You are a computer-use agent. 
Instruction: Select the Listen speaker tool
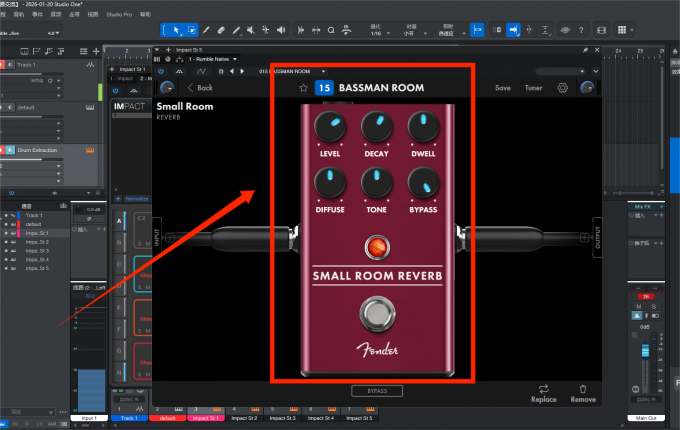click(281, 30)
